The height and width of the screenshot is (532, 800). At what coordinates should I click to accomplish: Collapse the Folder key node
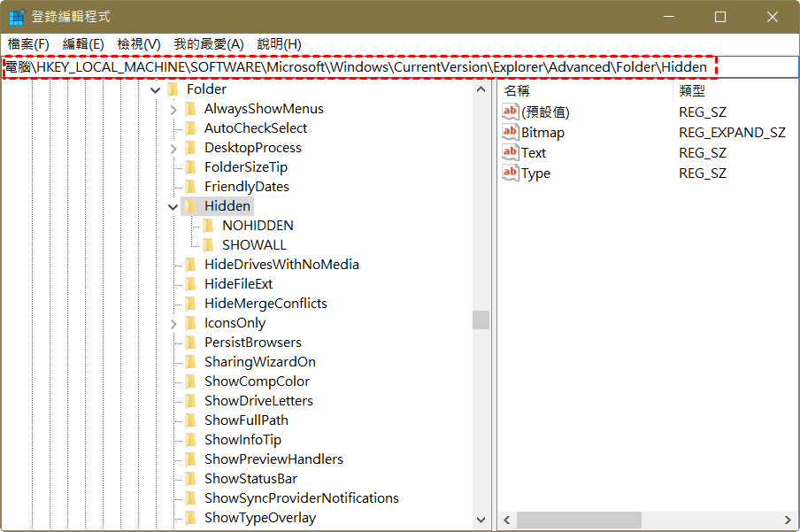[156, 90]
